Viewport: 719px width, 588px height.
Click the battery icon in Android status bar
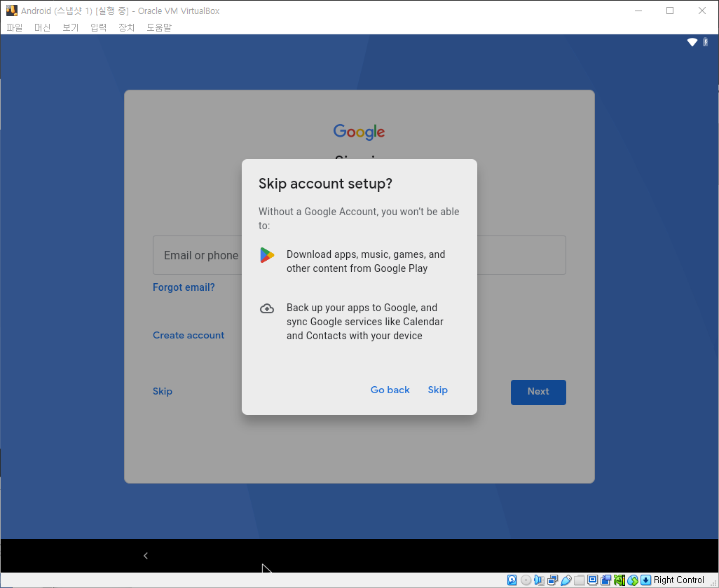click(706, 42)
